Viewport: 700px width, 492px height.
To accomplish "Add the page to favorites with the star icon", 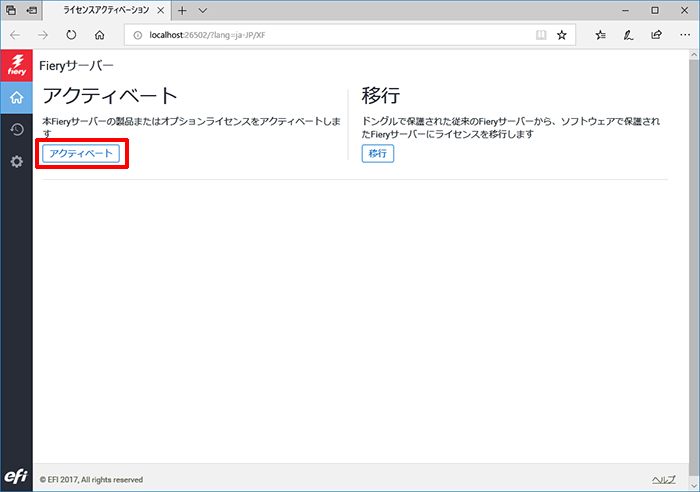I will [x=562, y=35].
